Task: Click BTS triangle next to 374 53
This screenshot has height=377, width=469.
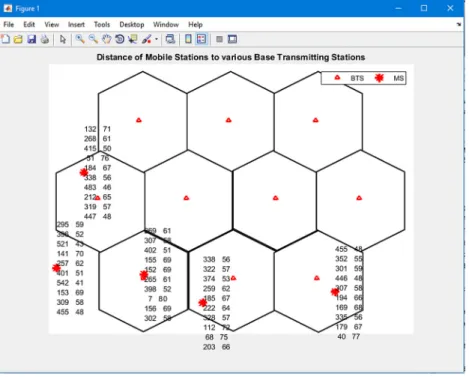Action: (x=233, y=278)
